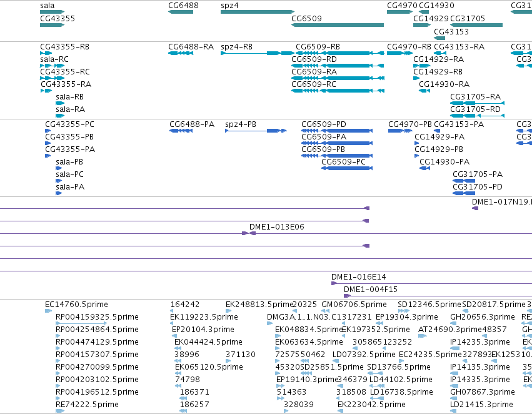
Task: Select CDS CG31705-PA
Action: (464, 181)
